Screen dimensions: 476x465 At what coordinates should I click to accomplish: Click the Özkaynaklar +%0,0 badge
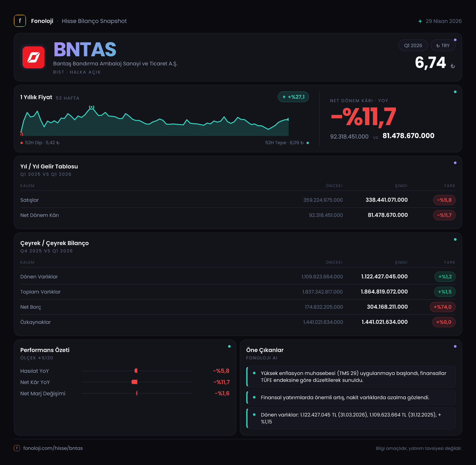[x=444, y=322]
